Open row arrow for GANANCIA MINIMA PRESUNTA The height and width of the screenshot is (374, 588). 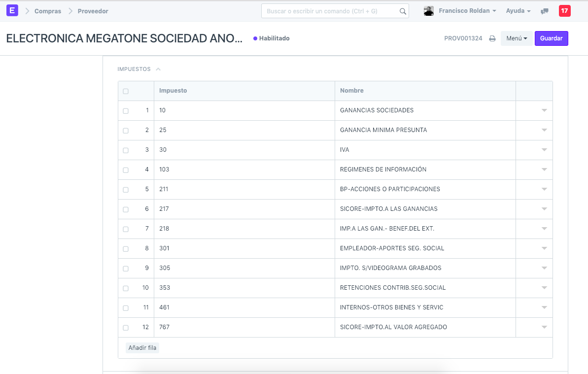coord(544,130)
